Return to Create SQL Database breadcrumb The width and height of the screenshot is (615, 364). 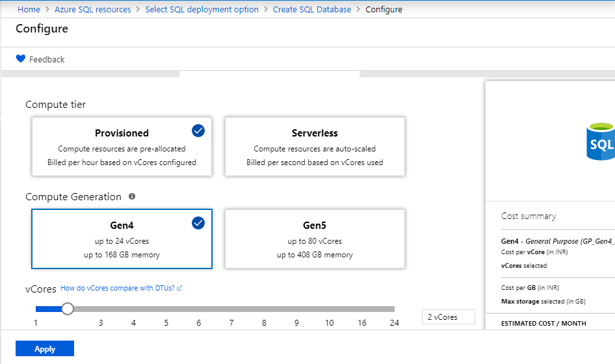312,9
